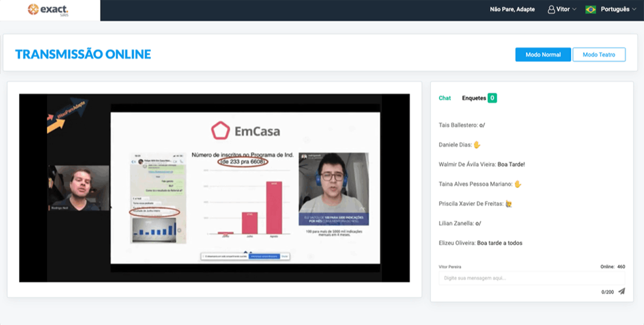Click the Exact Sales logo
This screenshot has width=644, height=325.
point(48,10)
